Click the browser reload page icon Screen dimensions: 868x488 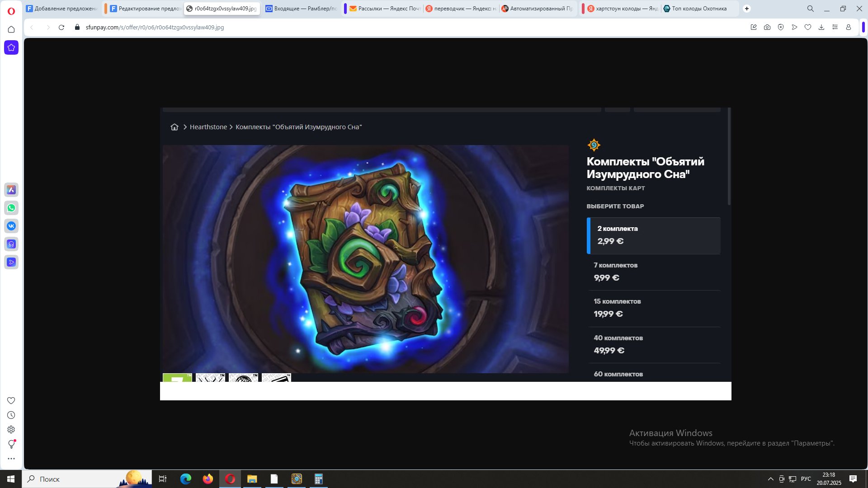click(61, 28)
